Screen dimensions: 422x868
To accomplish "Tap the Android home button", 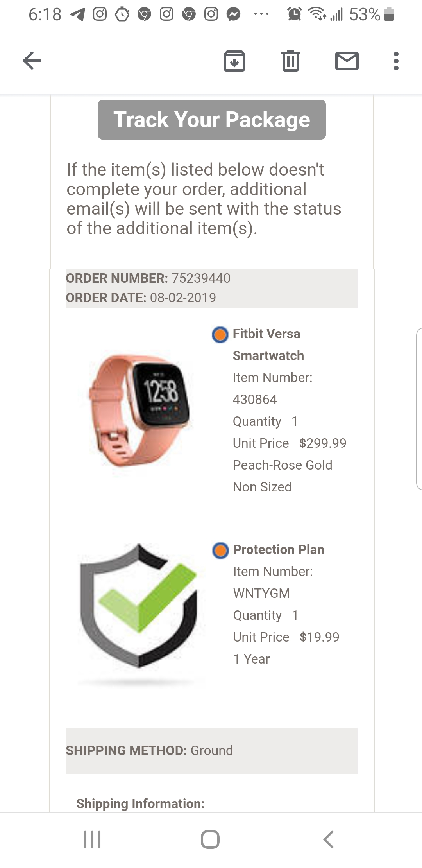I will pos(210,839).
